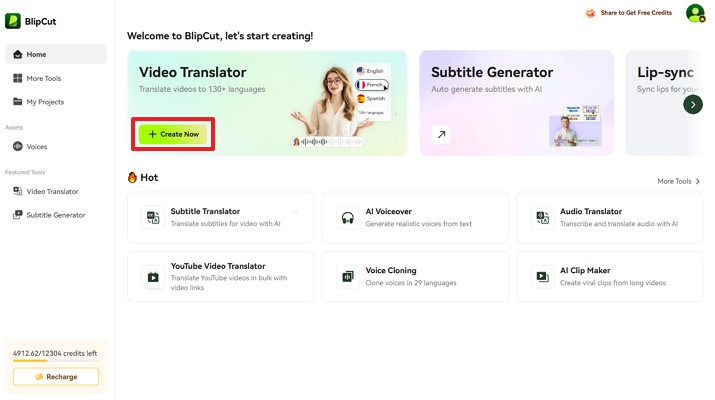Click the Hot flame icon
This screenshot has width=715, height=400.
[132, 177]
